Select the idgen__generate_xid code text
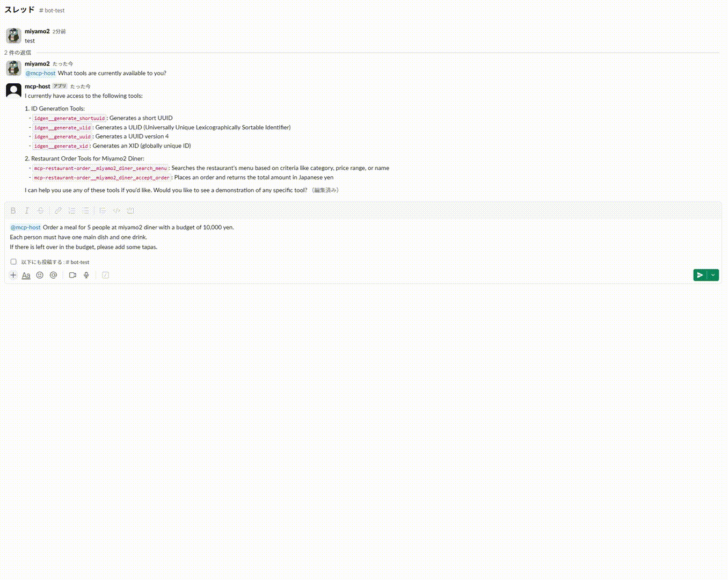Screen dimensions: 728x580 point(61,146)
